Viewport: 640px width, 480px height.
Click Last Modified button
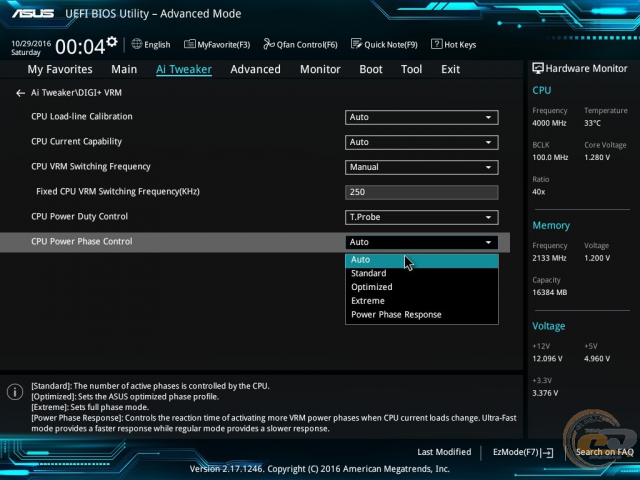(x=444, y=452)
